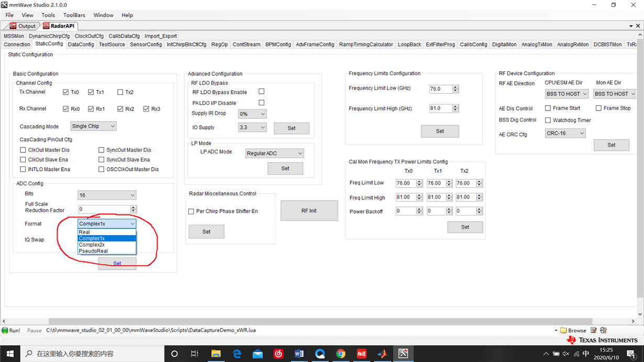Open the ToolBars menu
This screenshot has height=362, width=644.
coord(74,15)
